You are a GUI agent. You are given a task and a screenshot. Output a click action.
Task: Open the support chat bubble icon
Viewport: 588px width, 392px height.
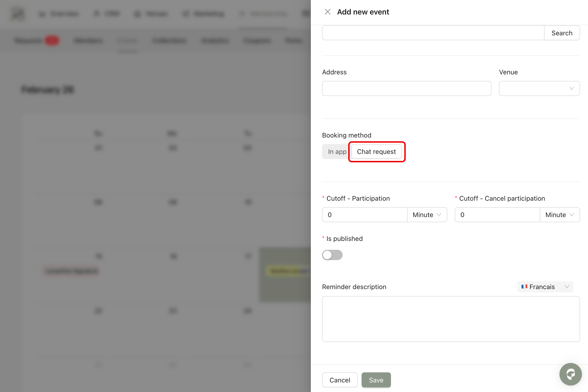tap(570, 374)
